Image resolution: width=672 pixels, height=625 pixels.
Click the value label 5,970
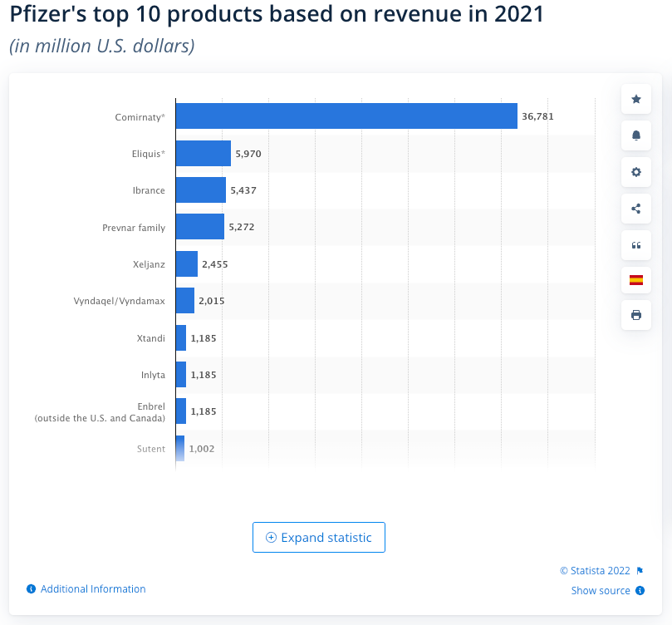248,154
